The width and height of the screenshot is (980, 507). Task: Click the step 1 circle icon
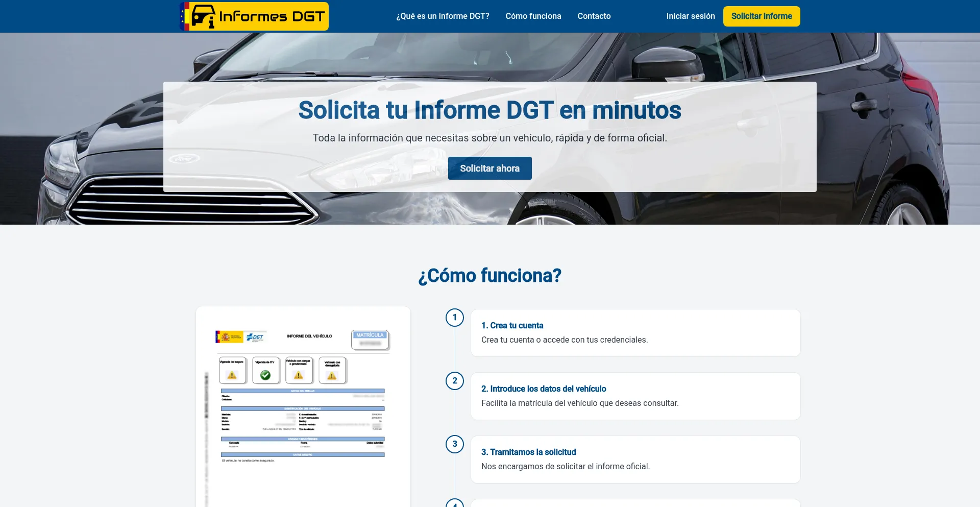pyautogui.click(x=455, y=318)
